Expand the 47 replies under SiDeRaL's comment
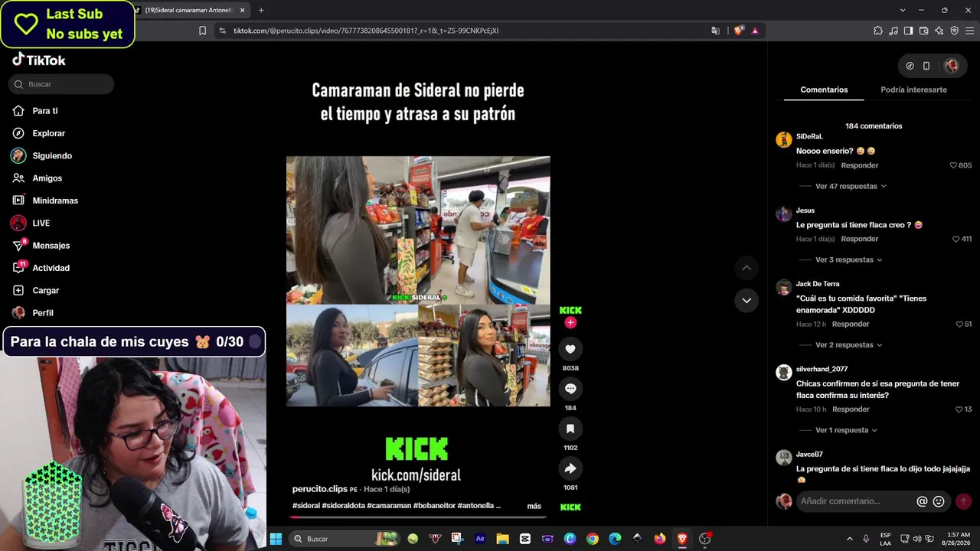Screen dimensions: 980x551 [851, 186]
